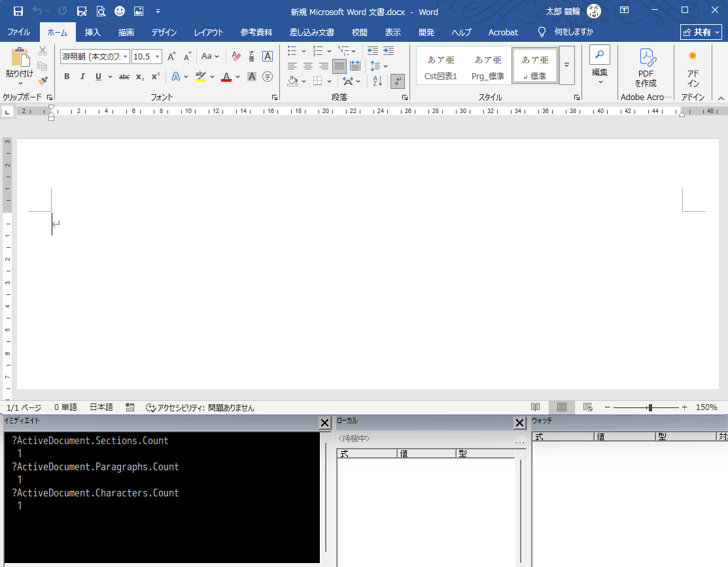Click the macro recording icon in the status bar
This screenshot has width=728, height=567.
click(130, 407)
